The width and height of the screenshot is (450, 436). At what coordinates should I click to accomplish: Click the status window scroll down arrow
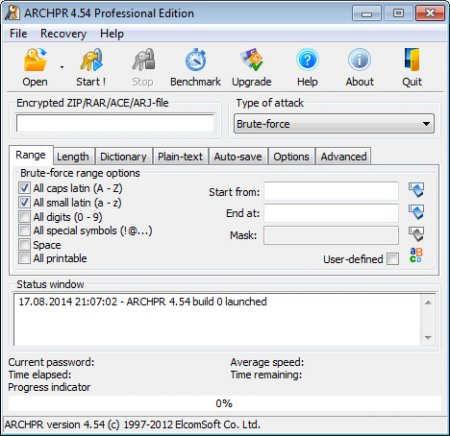tap(428, 338)
